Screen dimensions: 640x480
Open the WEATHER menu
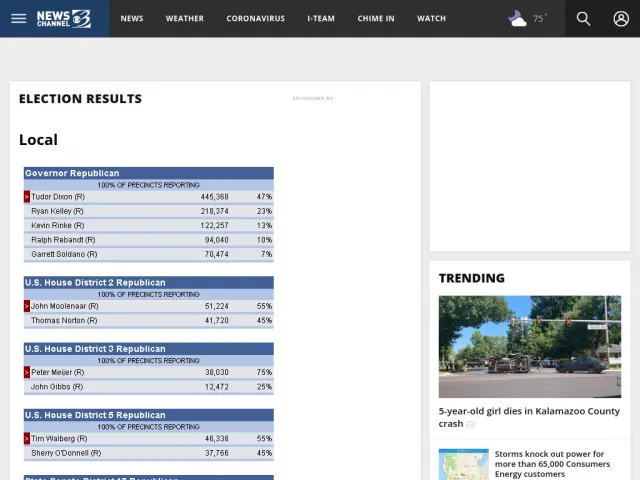(x=184, y=18)
